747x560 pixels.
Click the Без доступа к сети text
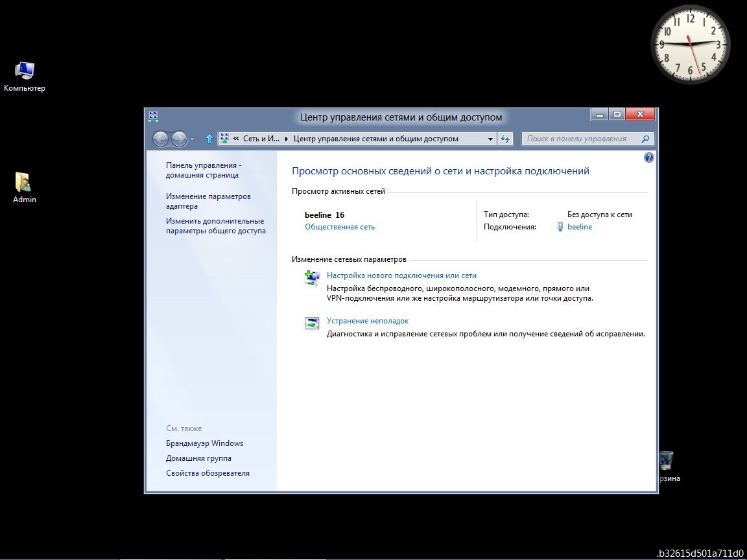pos(600,215)
